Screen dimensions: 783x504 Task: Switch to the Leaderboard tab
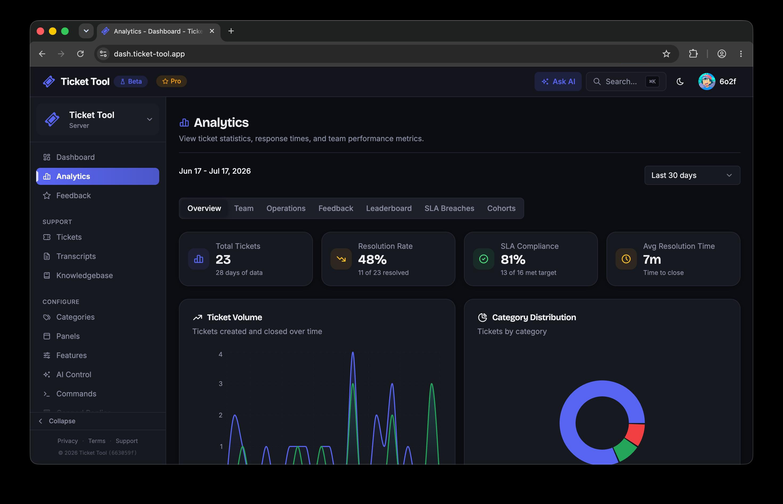tap(389, 208)
